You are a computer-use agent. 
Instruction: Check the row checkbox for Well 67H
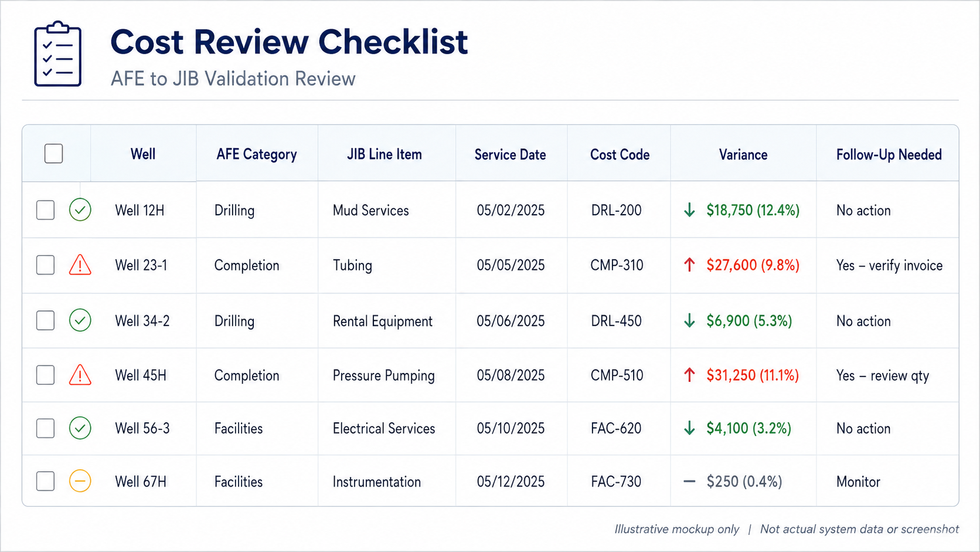click(46, 482)
